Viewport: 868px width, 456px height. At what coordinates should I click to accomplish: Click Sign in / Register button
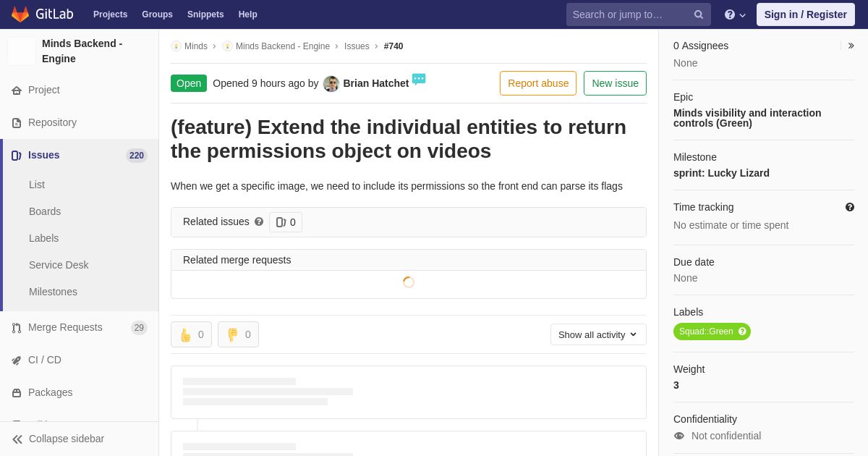pos(806,14)
